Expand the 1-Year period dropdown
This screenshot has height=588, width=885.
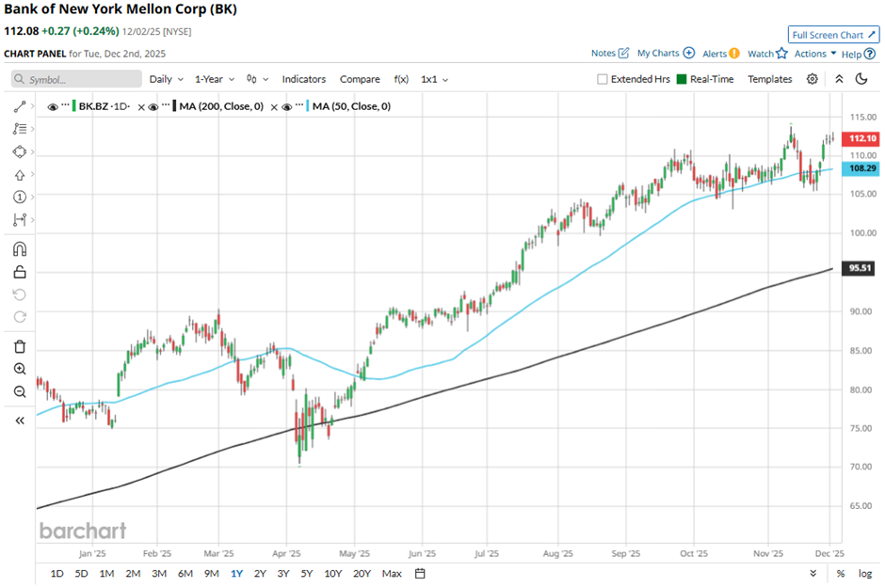tap(215, 79)
